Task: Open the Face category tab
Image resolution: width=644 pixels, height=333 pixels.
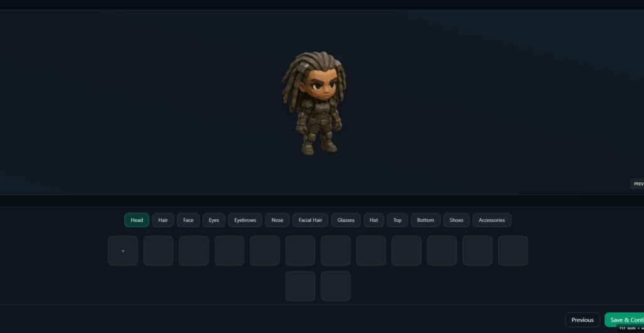Action: pos(188,221)
